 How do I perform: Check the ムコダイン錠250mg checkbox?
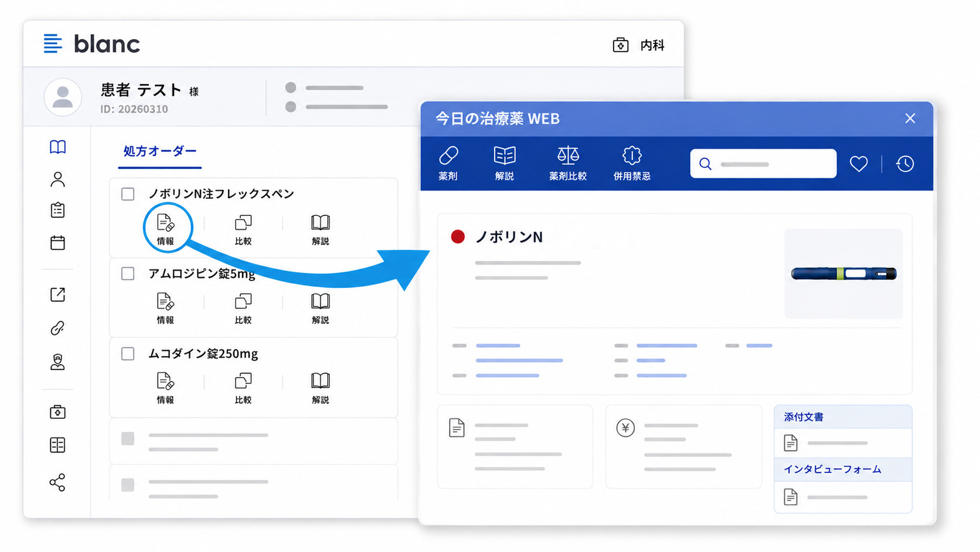tap(128, 353)
